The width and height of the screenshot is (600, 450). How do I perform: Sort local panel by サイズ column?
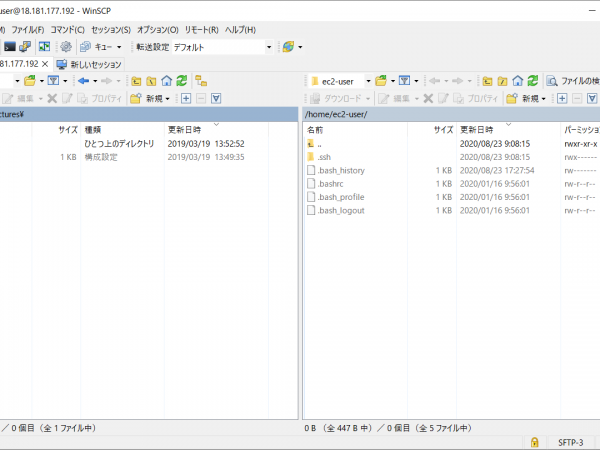[56, 130]
